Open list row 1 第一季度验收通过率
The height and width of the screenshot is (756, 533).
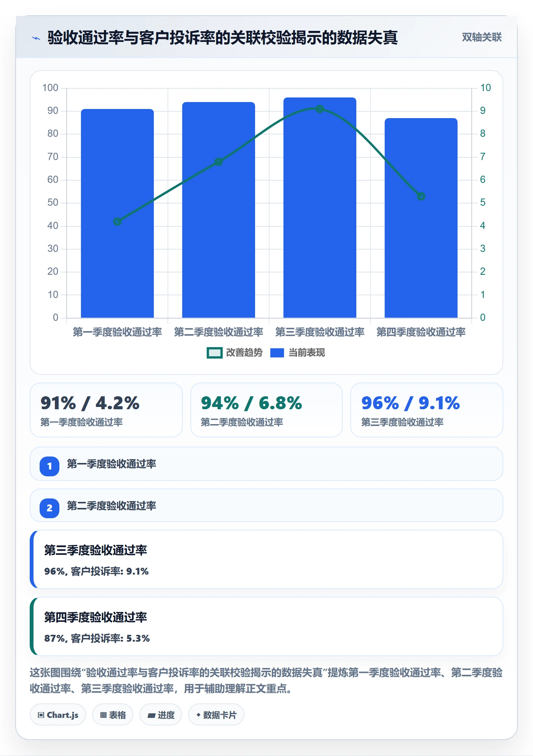click(266, 464)
